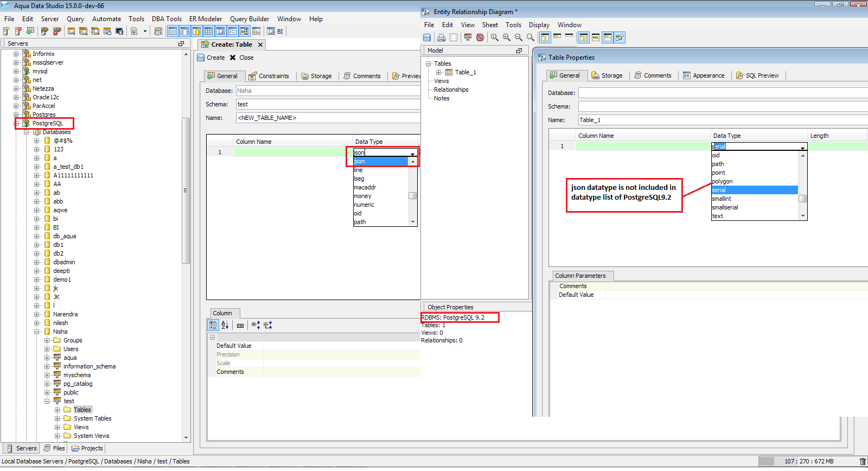Viewport: 868px width, 471px height.
Task: Sort column properties alphabetically A to Z
Action: tap(225, 325)
